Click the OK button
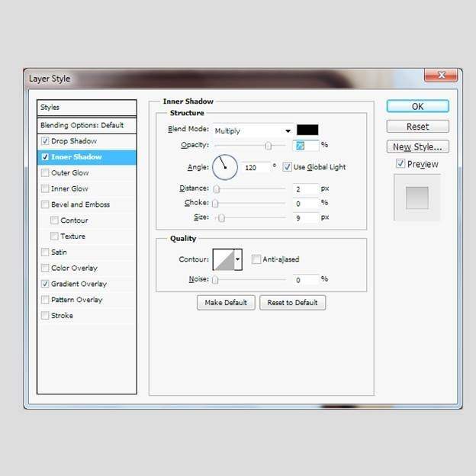The height and width of the screenshot is (476, 476). pos(417,107)
